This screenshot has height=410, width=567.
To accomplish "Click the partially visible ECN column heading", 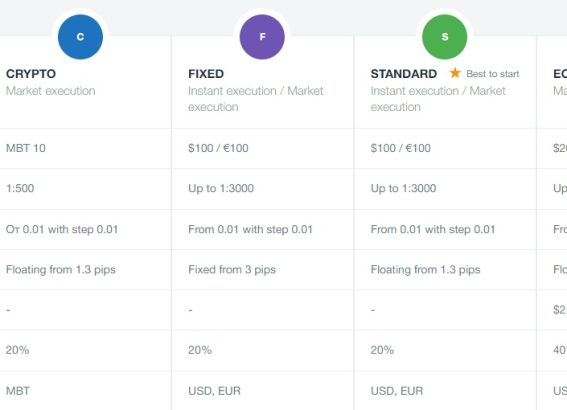I will (560, 74).
